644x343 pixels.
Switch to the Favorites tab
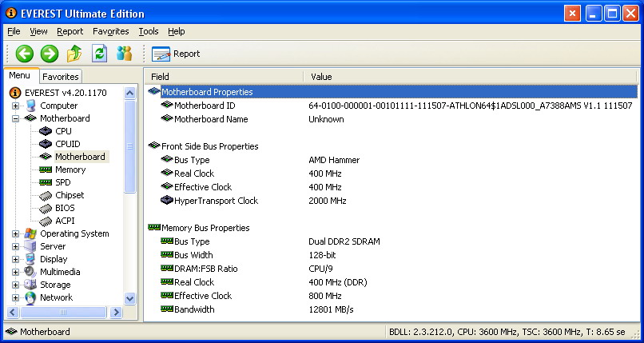pyautogui.click(x=61, y=77)
